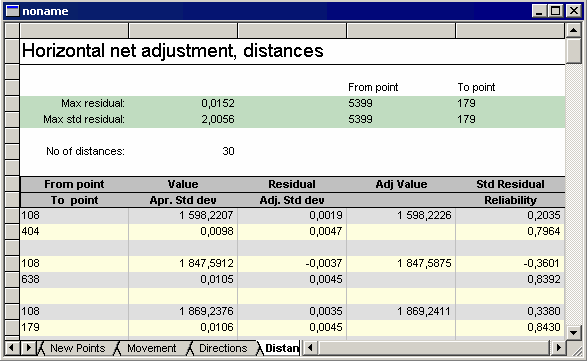Screen dimensions: 587x361
Task: Maximize the noname window
Action: pos(556,11)
